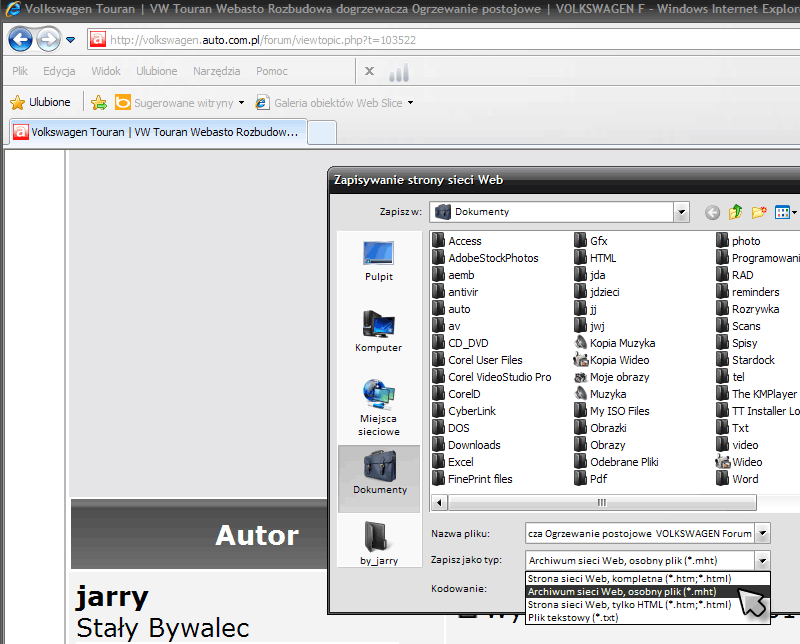Choose Strona sieci Web, kompletna option

click(x=647, y=579)
